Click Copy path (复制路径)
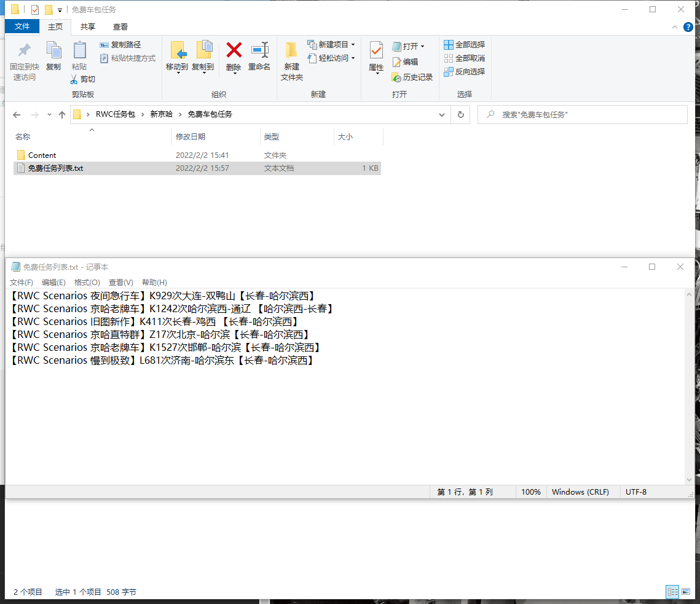The width and height of the screenshot is (700, 604). pos(120,45)
